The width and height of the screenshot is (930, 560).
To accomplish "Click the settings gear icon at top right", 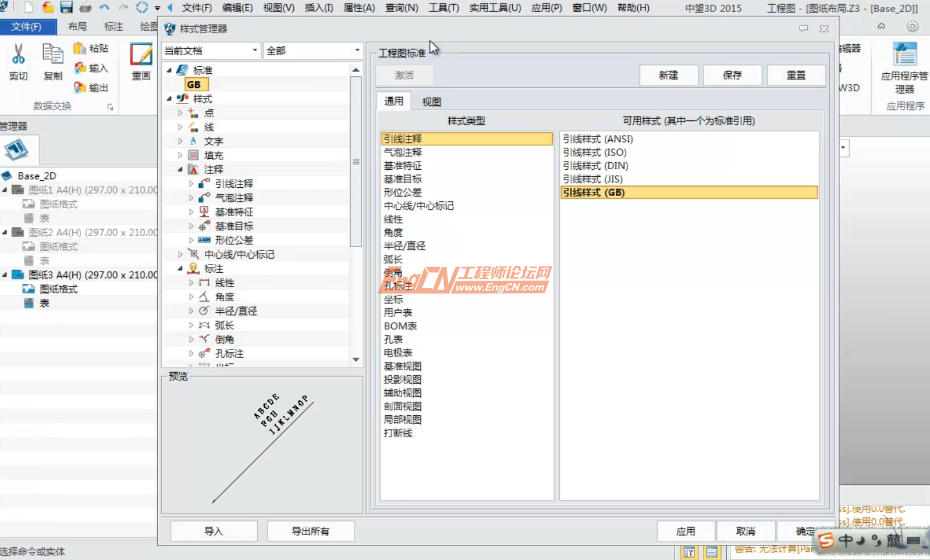I will [x=912, y=26].
